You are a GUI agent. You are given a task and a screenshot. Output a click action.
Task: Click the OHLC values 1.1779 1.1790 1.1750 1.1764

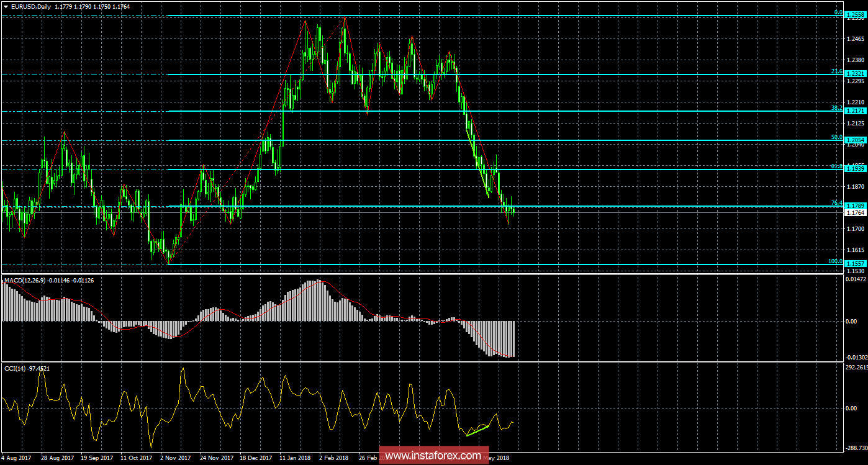[x=91, y=6]
